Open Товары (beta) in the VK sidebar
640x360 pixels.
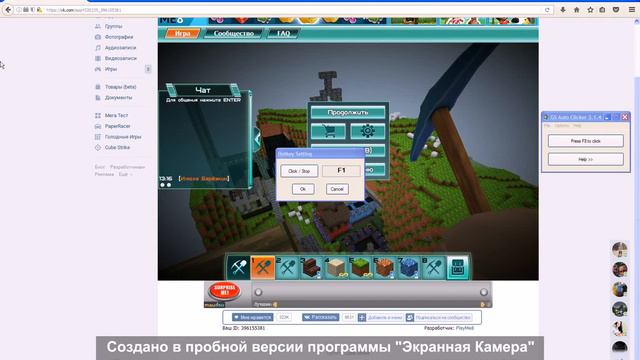point(120,87)
